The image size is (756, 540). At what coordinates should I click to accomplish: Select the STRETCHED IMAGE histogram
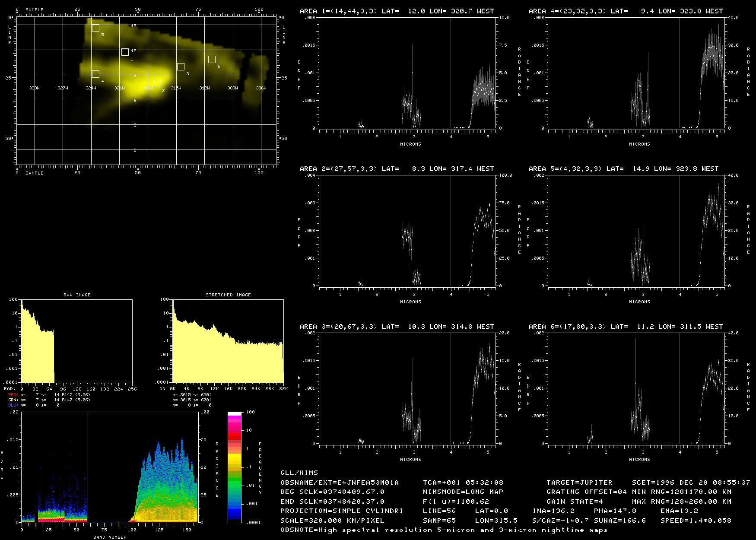[228, 341]
